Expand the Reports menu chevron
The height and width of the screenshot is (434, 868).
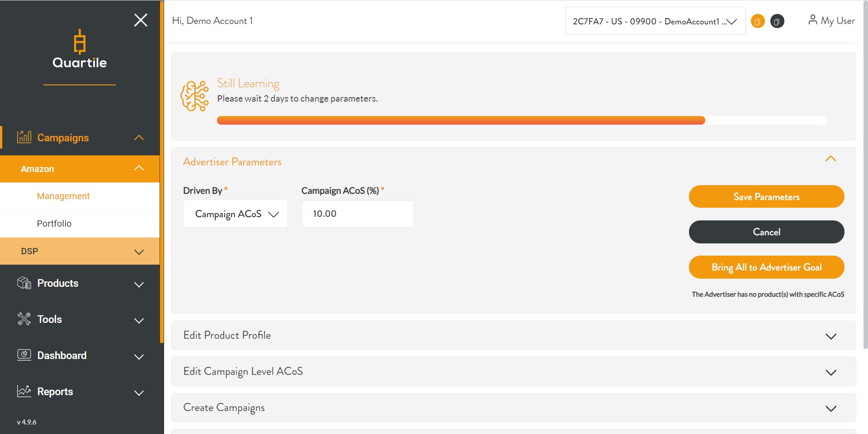tap(139, 393)
